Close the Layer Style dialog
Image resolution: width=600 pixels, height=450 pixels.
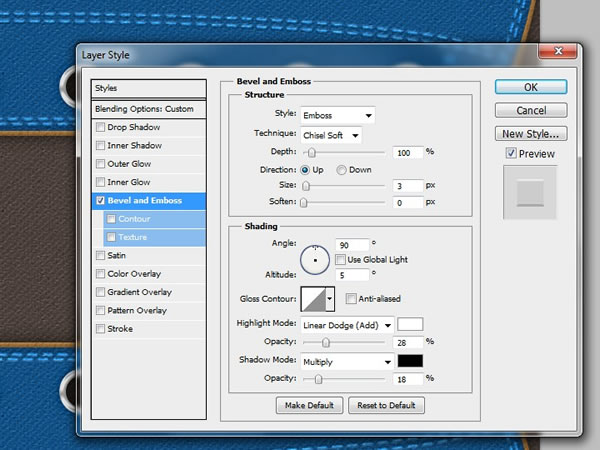(558, 51)
